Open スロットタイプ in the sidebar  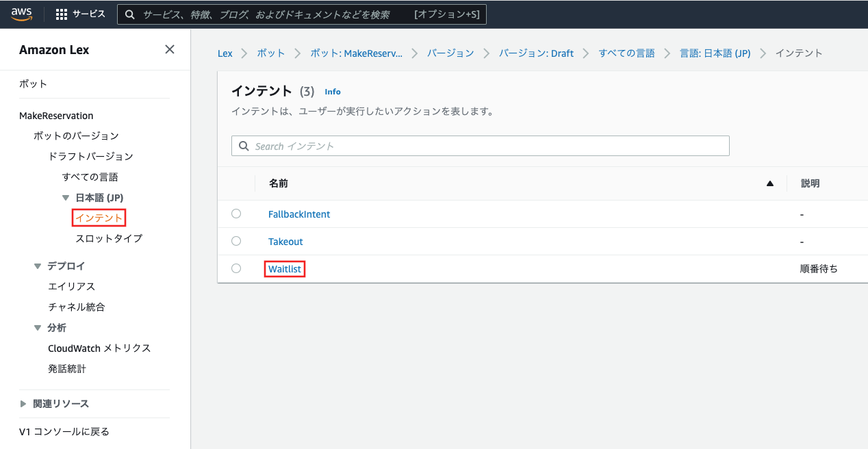point(109,238)
